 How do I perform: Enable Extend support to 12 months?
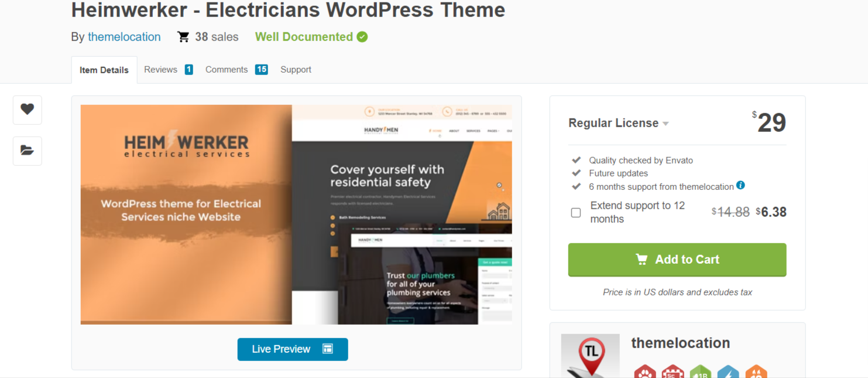(575, 212)
